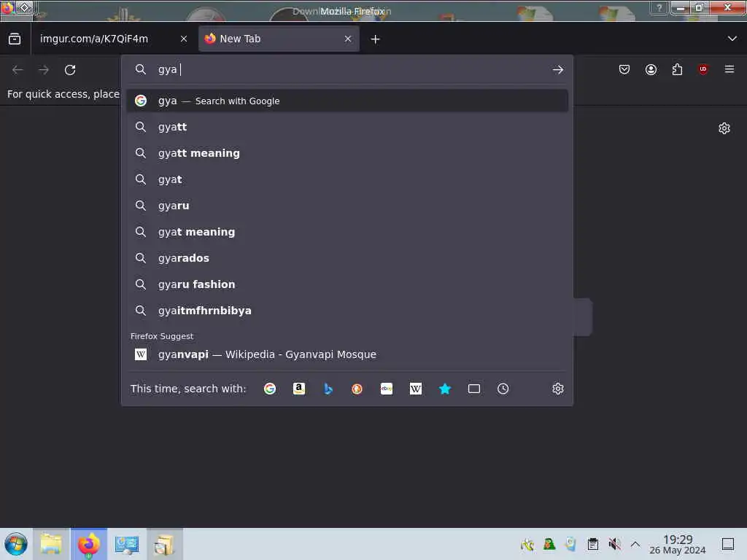This screenshot has width=747, height=560.
Task: Open Wikipedia Gyanvapi Mosque suggestion
Action: point(347,355)
